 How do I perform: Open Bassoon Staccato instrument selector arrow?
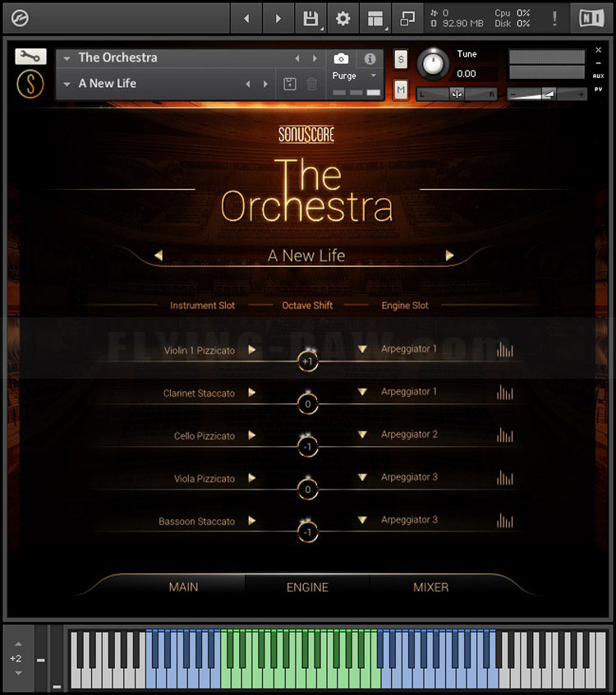click(x=251, y=520)
